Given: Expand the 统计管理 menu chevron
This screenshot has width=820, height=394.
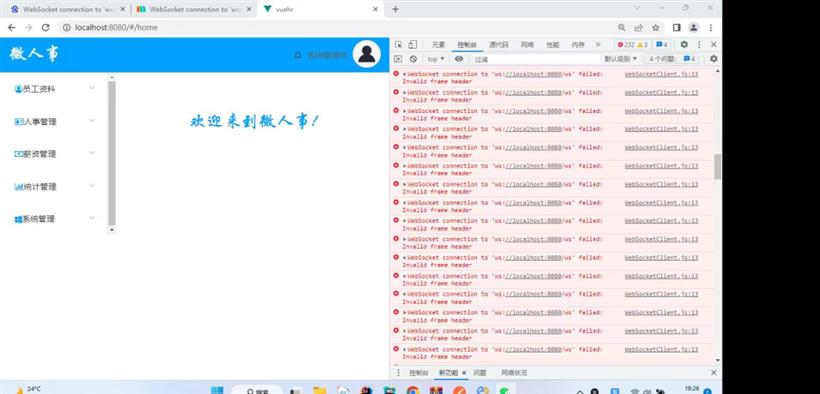Looking at the screenshot, I should (92, 186).
